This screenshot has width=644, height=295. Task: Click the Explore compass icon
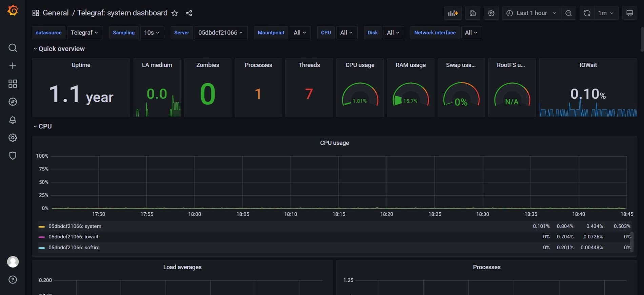(x=13, y=102)
